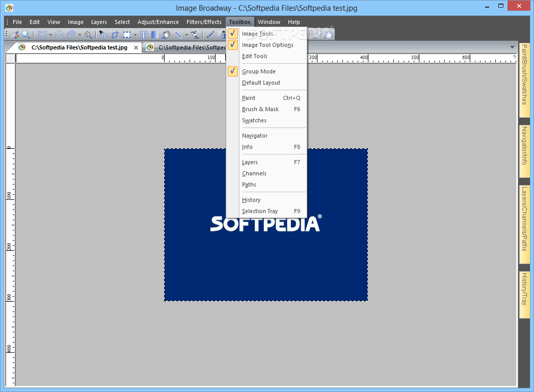Open the Select menu

[122, 22]
